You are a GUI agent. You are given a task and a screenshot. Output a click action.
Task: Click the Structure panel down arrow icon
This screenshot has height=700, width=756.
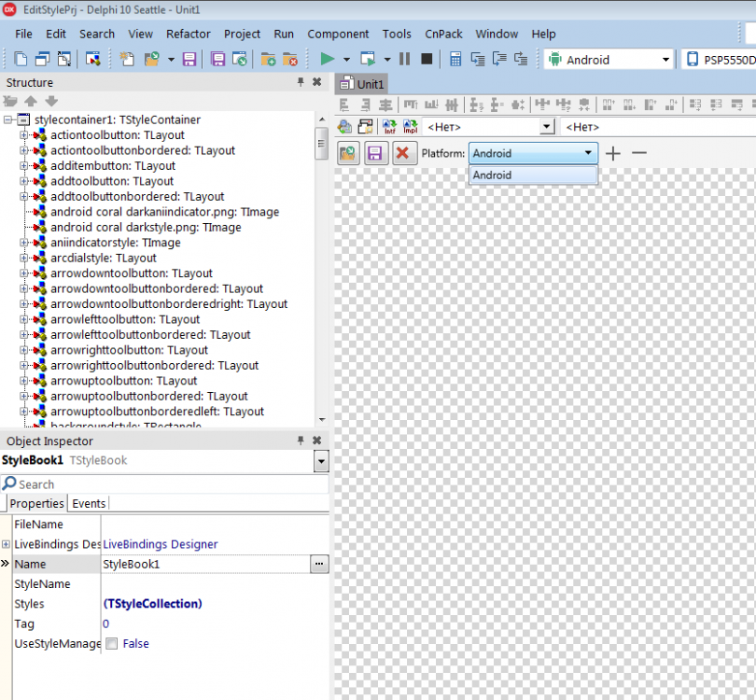click(x=51, y=101)
